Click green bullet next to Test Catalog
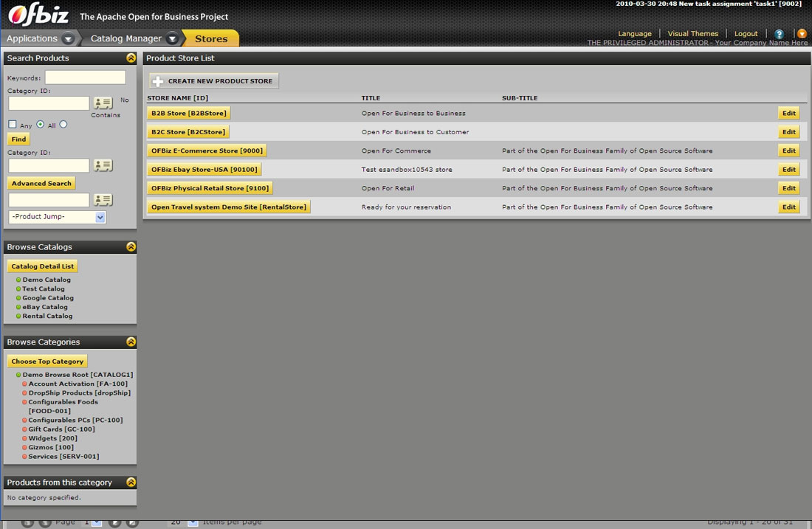Screen dimensions: 812x529 pos(18,288)
